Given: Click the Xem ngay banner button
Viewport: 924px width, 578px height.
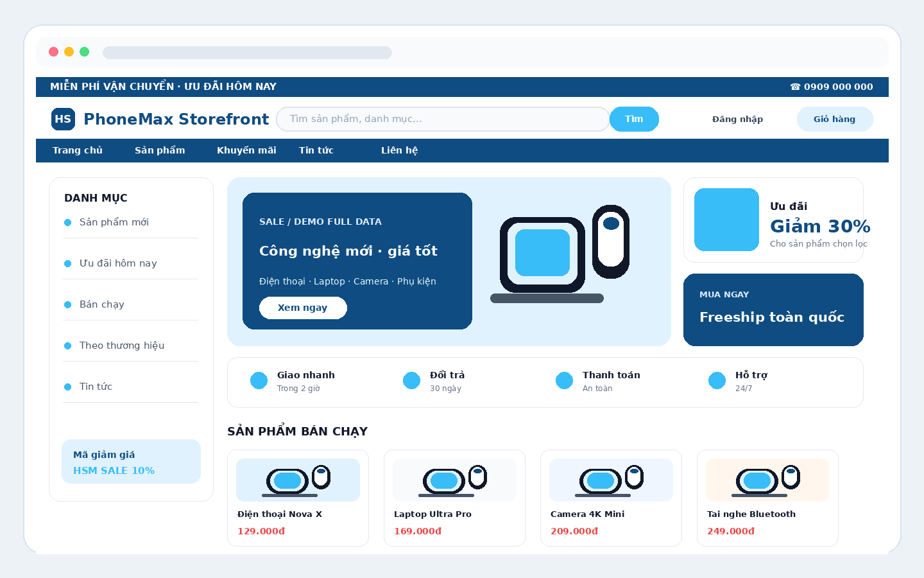Looking at the screenshot, I should tap(303, 308).
